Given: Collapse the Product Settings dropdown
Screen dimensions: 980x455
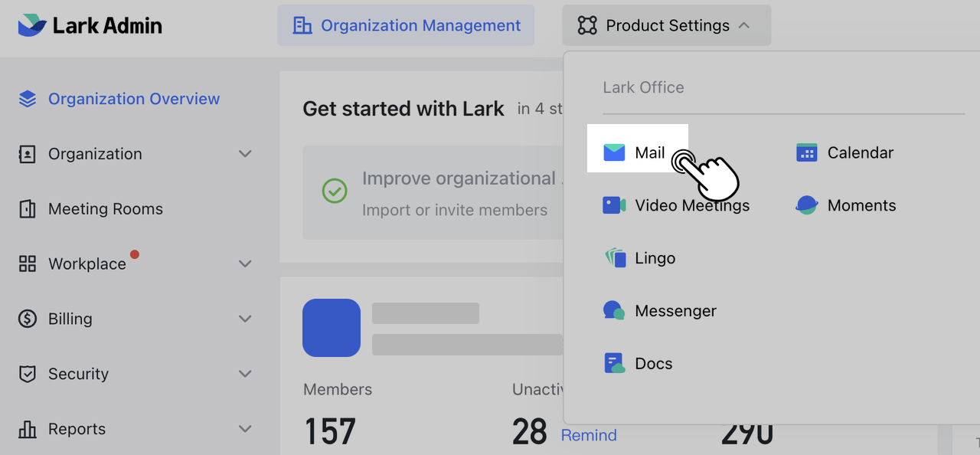Looking at the screenshot, I should [x=743, y=25].
